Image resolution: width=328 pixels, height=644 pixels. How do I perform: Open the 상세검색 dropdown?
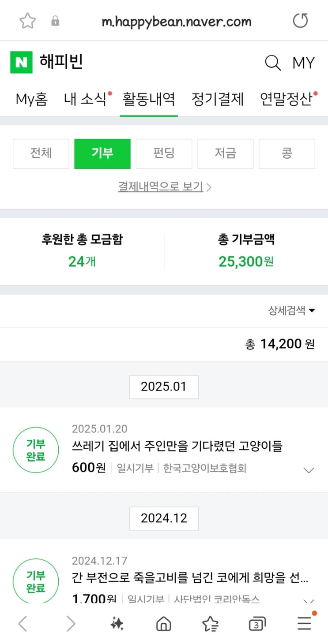(x=291, y=310)
